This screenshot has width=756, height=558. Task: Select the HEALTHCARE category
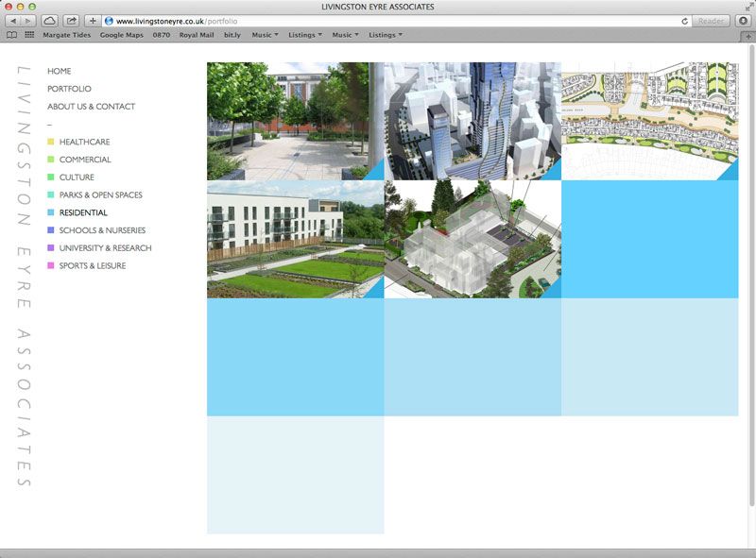pos(84,142)
